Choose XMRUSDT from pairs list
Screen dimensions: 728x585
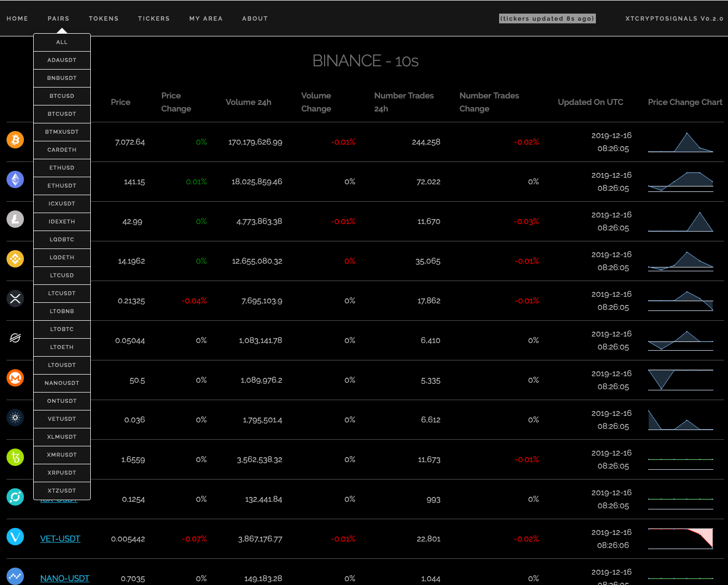click(x=62, y=455)
